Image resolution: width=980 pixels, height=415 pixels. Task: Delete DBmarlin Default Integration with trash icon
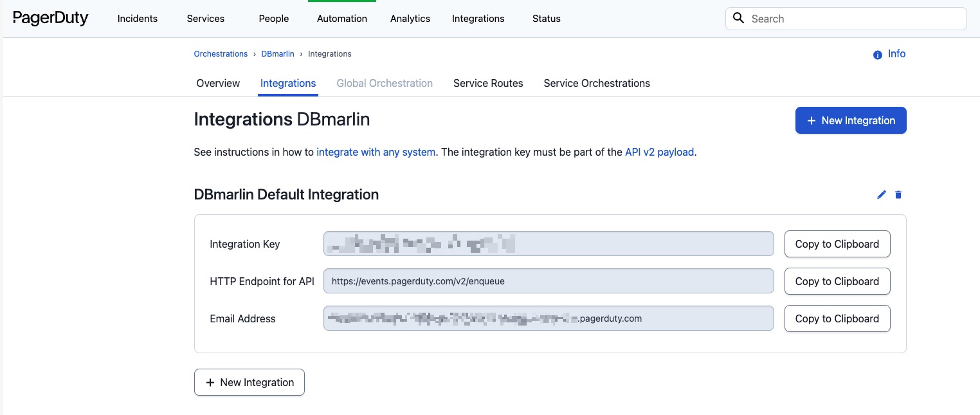pos(898,195)
